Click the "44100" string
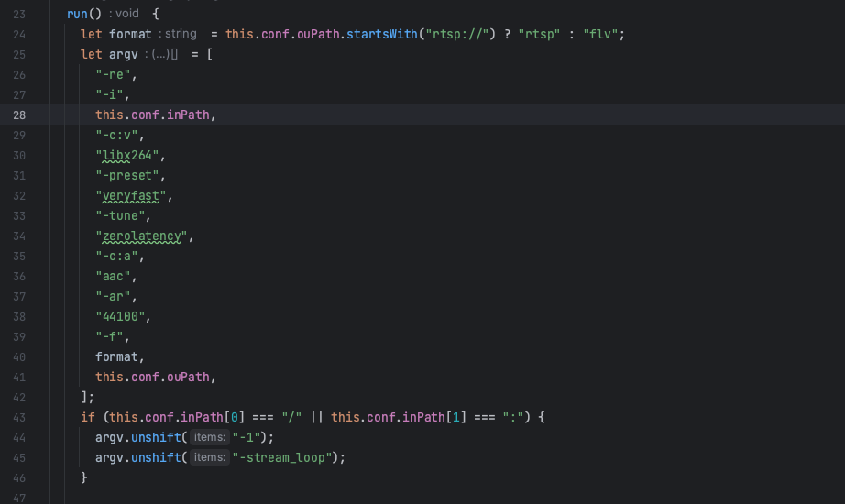845x504 pixels. [x=120, y=316]
